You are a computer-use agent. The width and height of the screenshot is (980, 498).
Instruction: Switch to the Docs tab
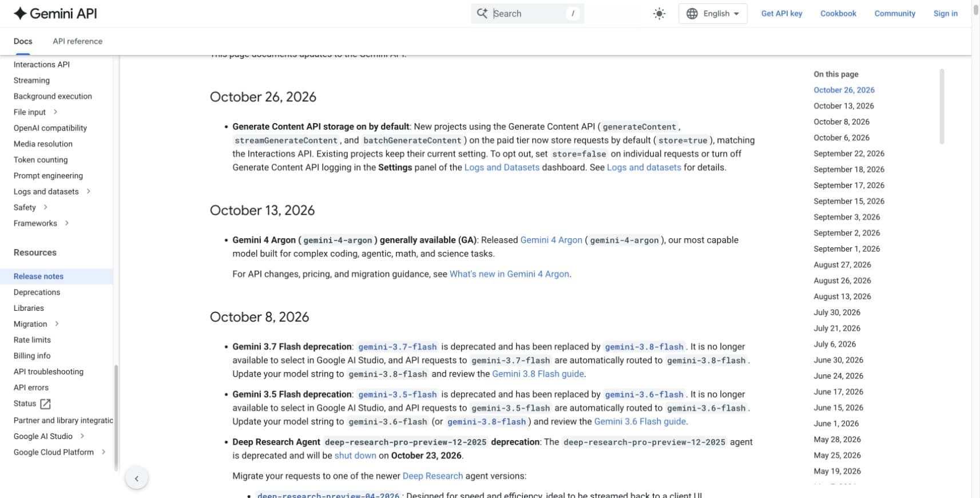[23, 41]
